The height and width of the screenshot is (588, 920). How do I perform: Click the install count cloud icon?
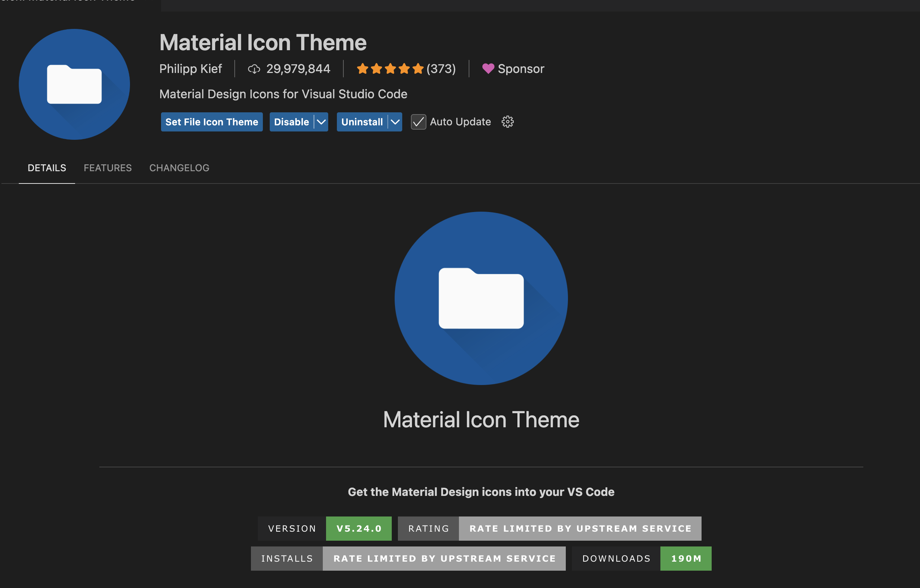pyautogui.click(x=254, y=69)
